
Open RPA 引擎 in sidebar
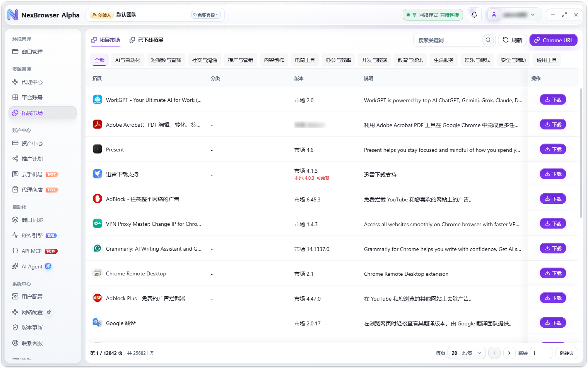pyautogui.click(x=43, y=236)
